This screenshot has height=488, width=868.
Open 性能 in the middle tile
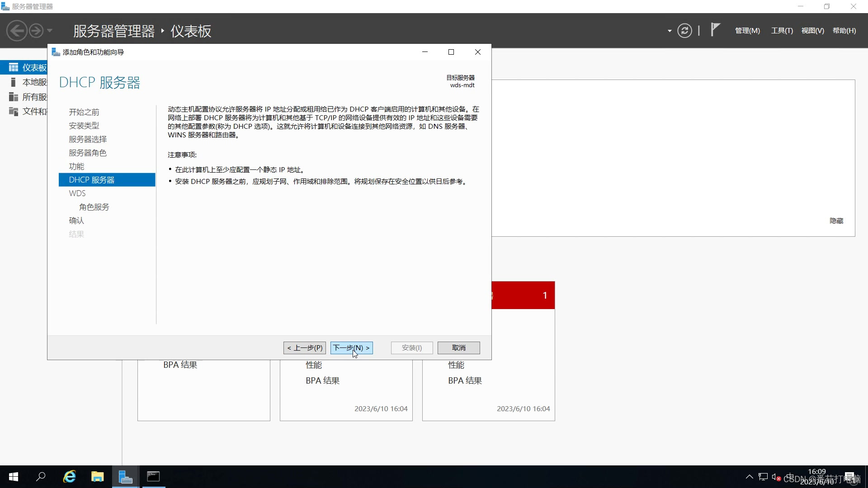(x=314, y=365)
